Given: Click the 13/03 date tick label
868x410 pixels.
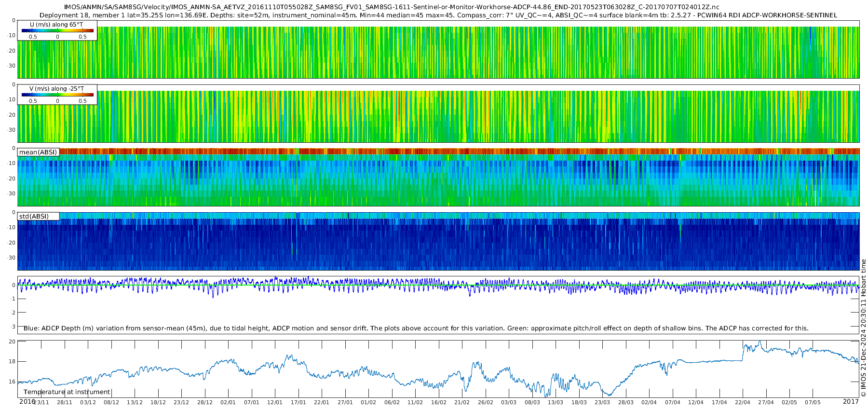Looking at the screenshot, I should coord(556,402).
